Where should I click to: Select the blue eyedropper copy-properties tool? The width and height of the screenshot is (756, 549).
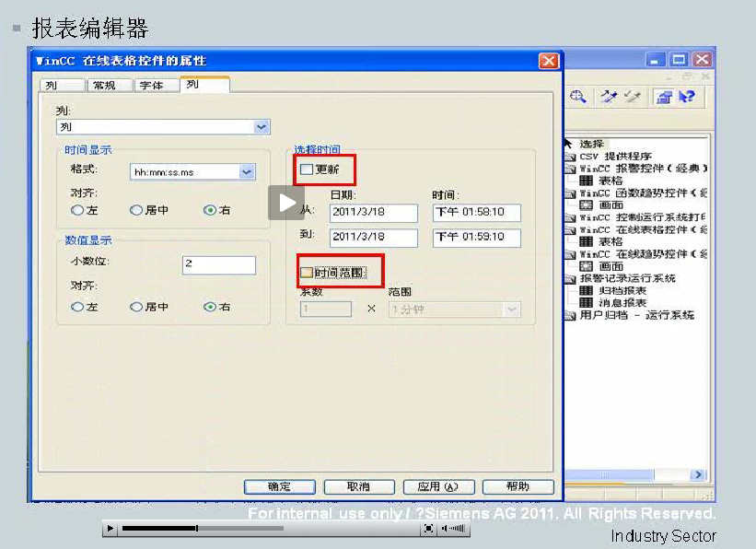(609, 97)
